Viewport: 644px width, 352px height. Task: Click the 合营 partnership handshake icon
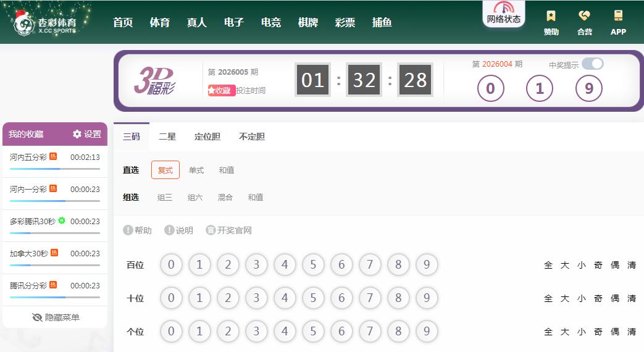584,17
